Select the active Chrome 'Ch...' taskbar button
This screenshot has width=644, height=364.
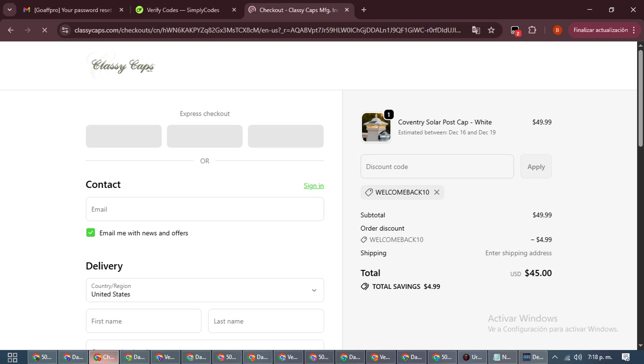coord(104,357)
